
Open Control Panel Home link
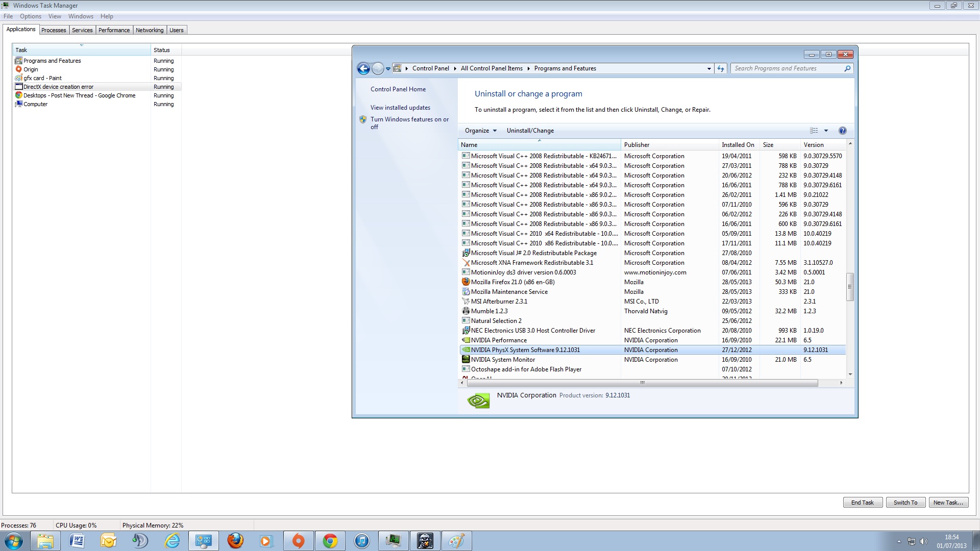click(x=398, y=89)
